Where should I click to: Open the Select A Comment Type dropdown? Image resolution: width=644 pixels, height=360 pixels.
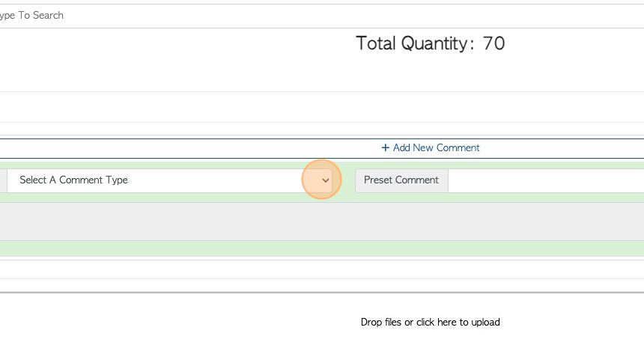click(169, 180)
